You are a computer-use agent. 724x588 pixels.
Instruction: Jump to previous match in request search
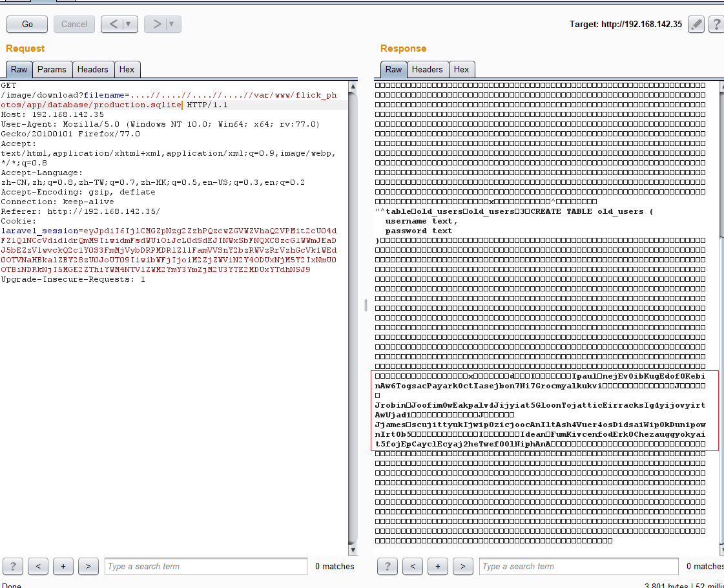coord(38,566)
